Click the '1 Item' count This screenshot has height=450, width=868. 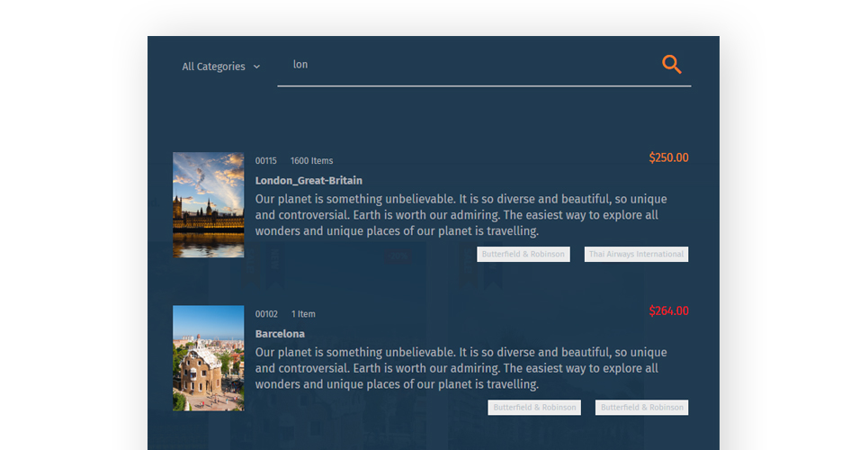coord(303,314)
